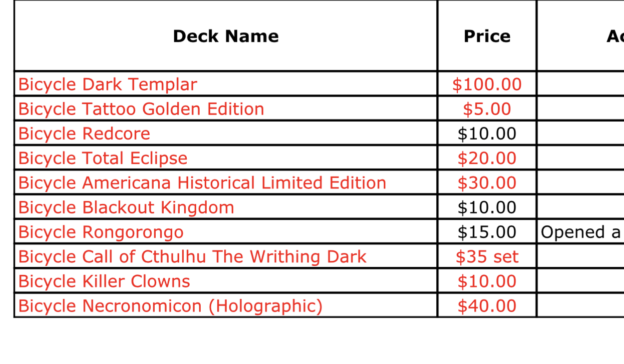The height and width of the screenshot is (364, 624).
Task: Click the 'Opened a' note cell
Action: [x=581, y=232]
